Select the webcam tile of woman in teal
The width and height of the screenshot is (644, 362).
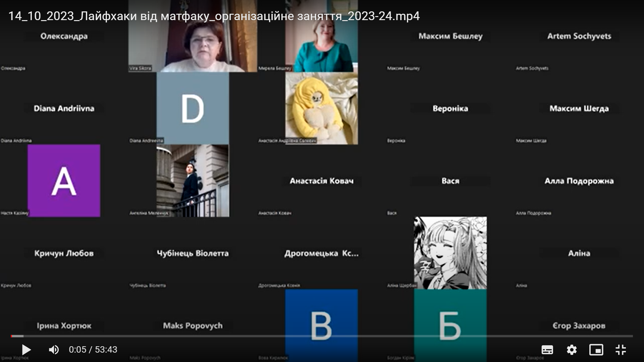pos(321,36)
